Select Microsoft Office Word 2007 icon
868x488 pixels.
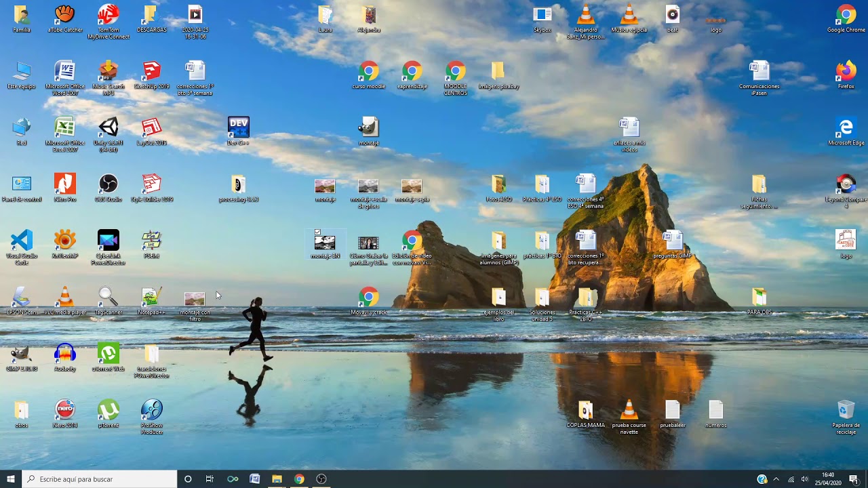(x=65, y=79)
